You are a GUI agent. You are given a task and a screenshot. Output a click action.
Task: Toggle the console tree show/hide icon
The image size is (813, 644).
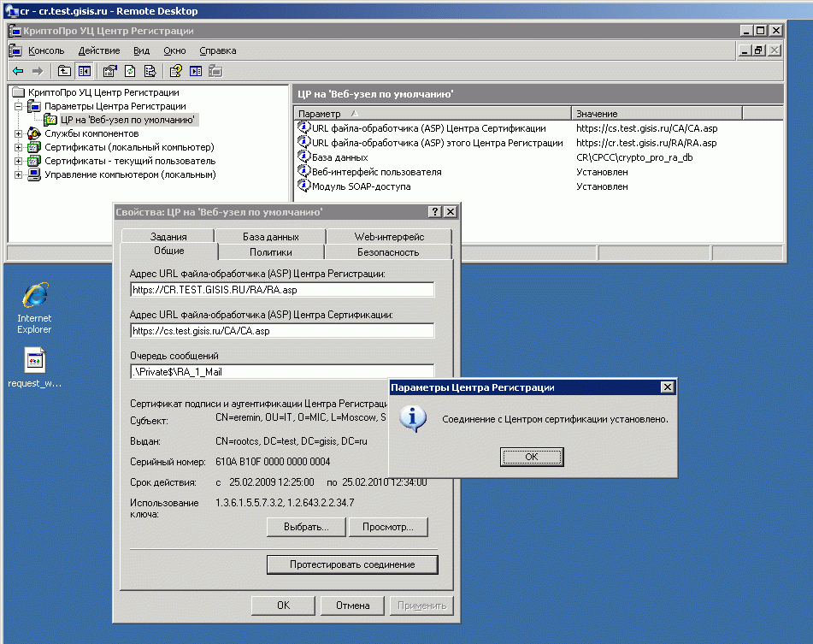84,71
